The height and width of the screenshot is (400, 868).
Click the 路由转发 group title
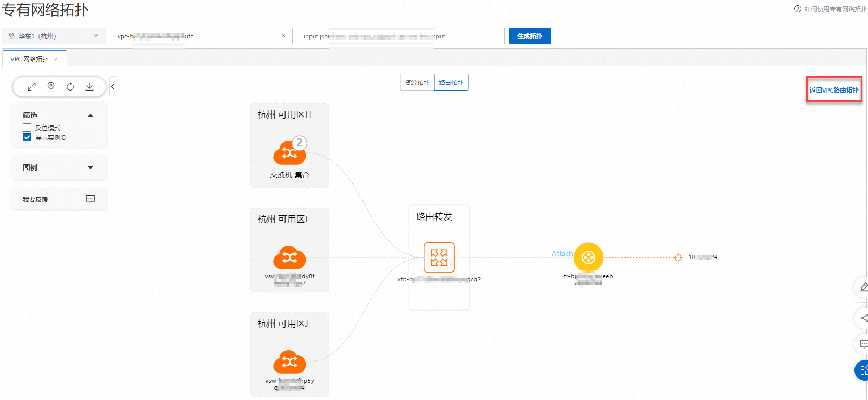(434, 216)
